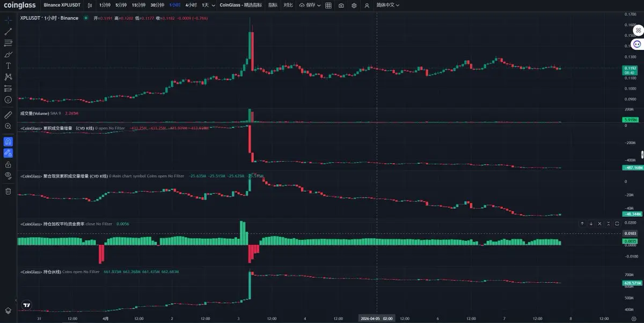This screenshot has height=323, width=644.
Task: Maximize the funding rate pane icon
Action: (x=617, y=223)
